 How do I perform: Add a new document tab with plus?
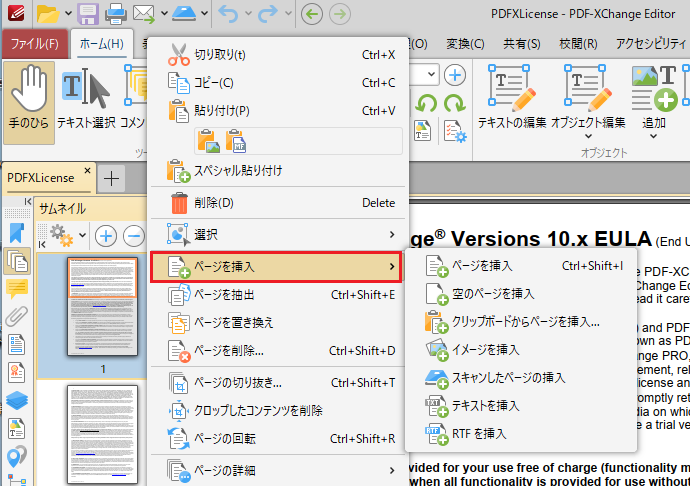tap(111, 177)
